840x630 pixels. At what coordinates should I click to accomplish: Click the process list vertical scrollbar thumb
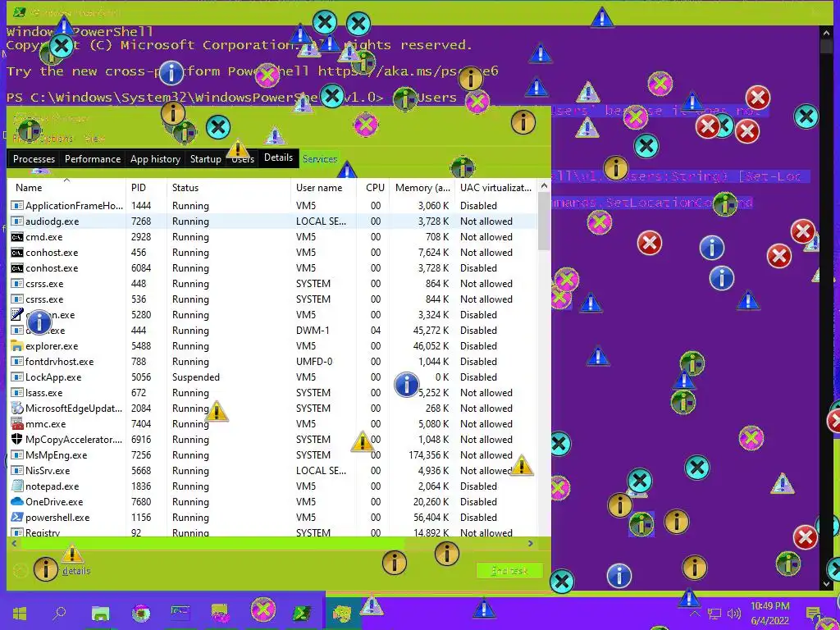544,221
